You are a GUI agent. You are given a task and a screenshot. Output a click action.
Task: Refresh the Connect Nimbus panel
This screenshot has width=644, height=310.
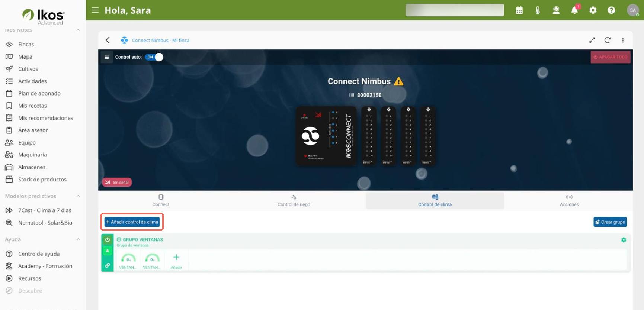(608, 40)
